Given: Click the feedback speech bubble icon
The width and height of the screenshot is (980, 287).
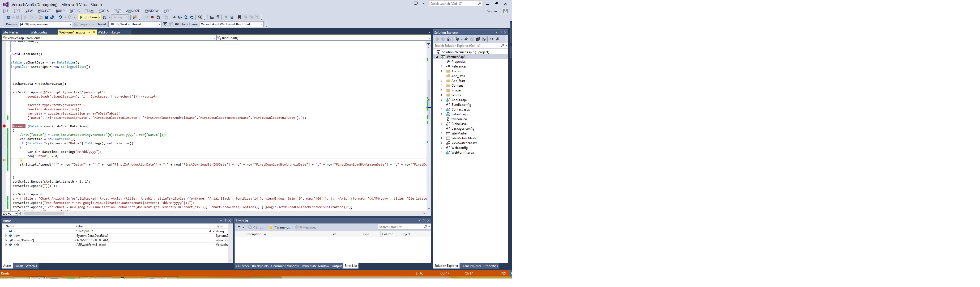Looking at the screenshot, I should tap(415, 3).
